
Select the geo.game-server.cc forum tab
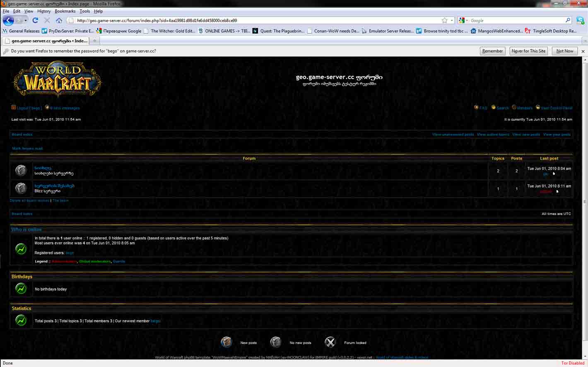click(46, 41)
